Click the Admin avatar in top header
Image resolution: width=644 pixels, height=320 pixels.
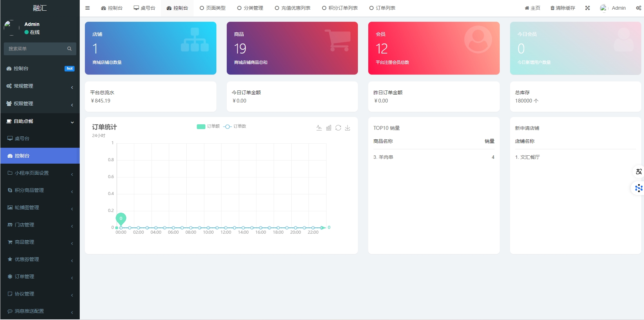pyautogui.click(x=603, y=8)
